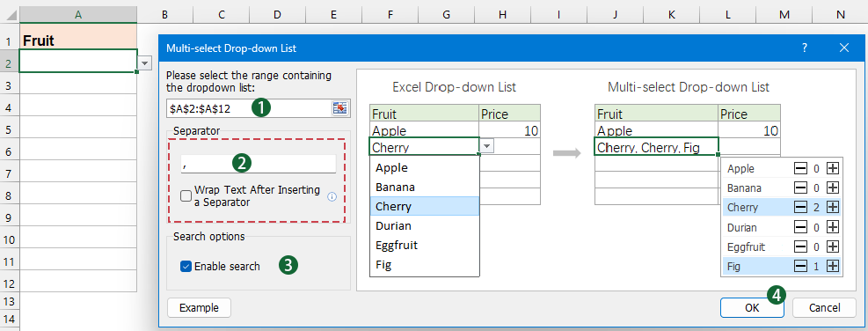Click the info icon next to Wrap Text option
Screen dimensions: 868x331
332,196
